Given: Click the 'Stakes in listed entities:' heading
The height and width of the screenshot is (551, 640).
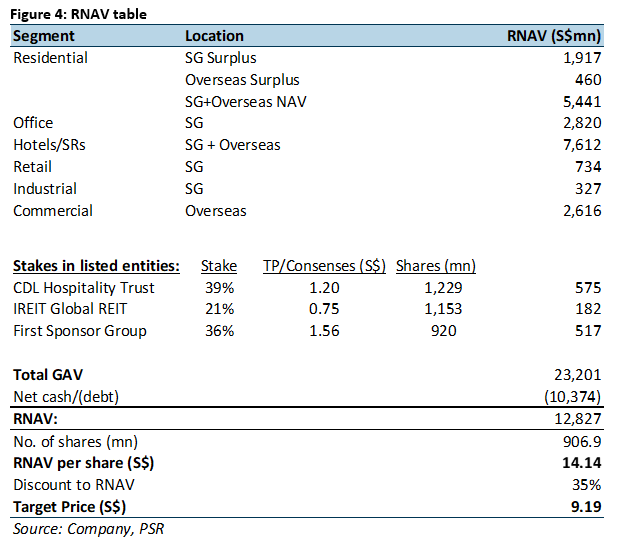Looking at the screenshot, I should tap(96, 266).
